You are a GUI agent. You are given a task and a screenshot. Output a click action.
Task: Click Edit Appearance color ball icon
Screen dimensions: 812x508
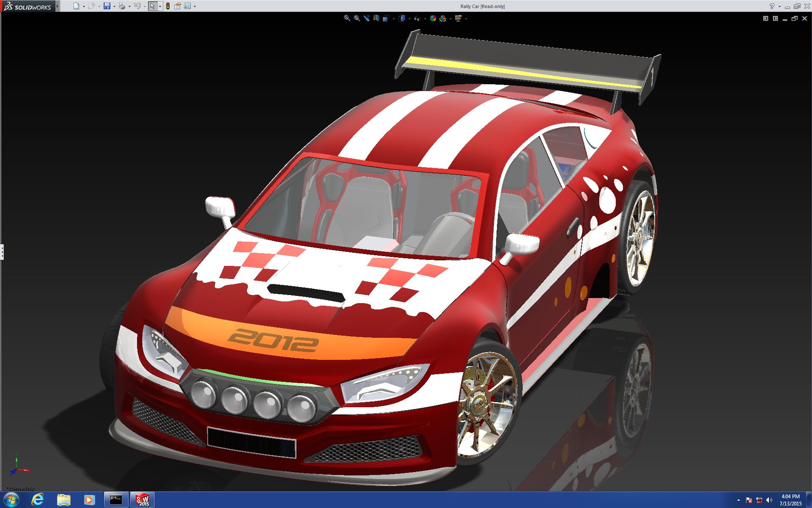click(433, 18)
